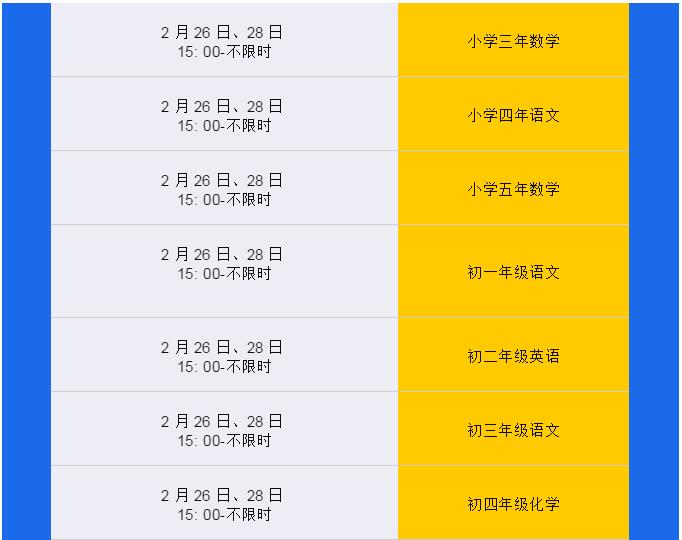
Task: Click the 2月26日、28日 date in 小学四年语文 row
Action: tap(222, 106)
